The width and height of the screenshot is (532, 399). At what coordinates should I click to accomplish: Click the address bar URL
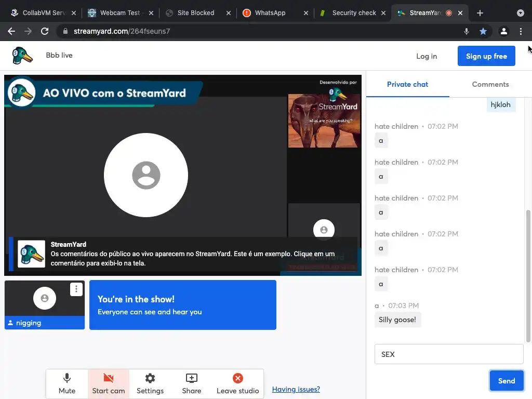click(122, 31)
